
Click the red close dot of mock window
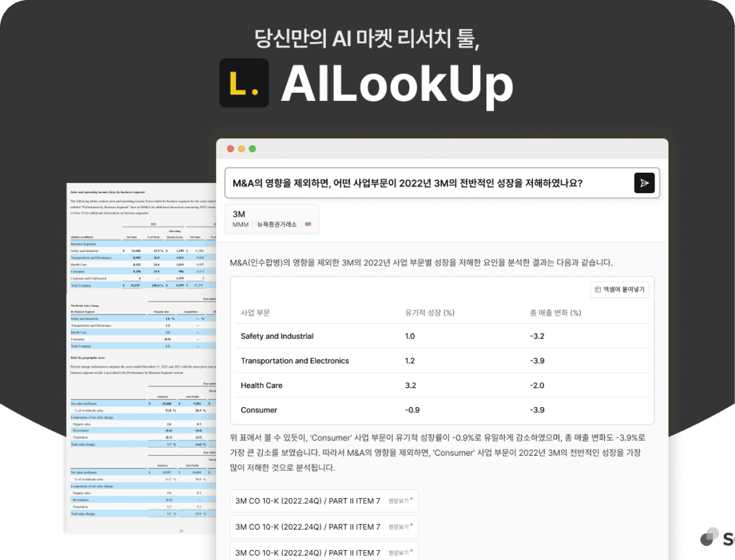pyautogui.click(x=231, y=149)
